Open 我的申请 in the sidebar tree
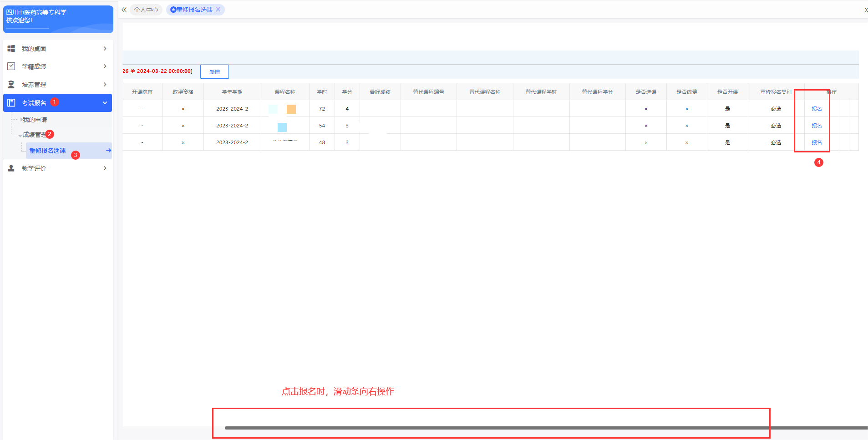This screenshot has height=440, width=868. [x=35, y=120]
